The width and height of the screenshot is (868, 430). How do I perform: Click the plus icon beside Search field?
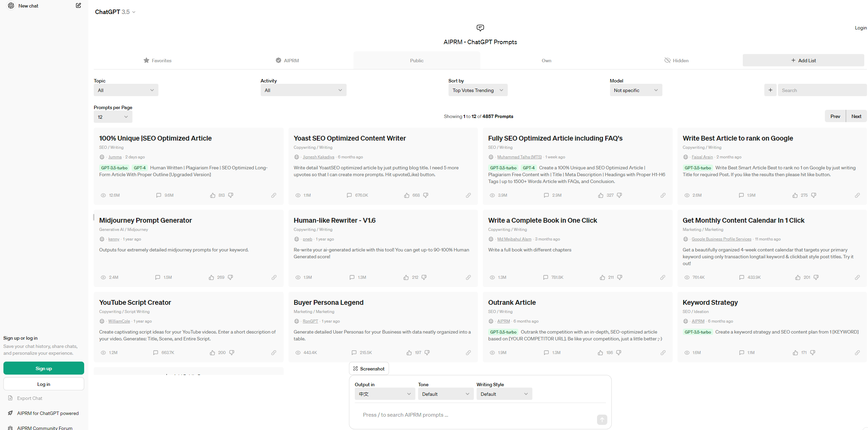tap(770, 90)
